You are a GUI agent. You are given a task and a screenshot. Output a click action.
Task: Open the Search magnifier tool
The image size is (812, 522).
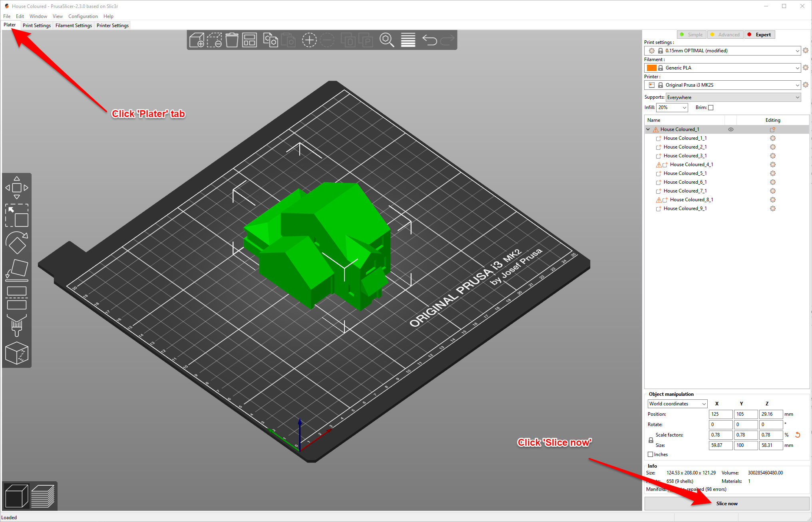click(386, 40)
